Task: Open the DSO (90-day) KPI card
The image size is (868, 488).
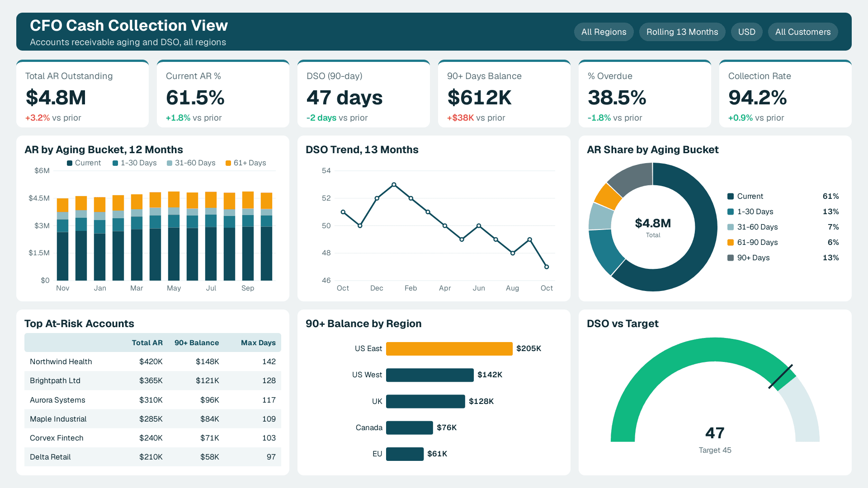Action: coord(363,94)
